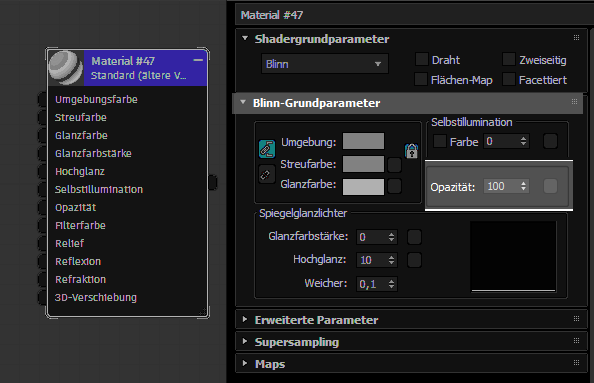Screen dimensions: 594x383
Task: Click the Glanzfarbstärke spinner arrows
Action: coord(391,237)
